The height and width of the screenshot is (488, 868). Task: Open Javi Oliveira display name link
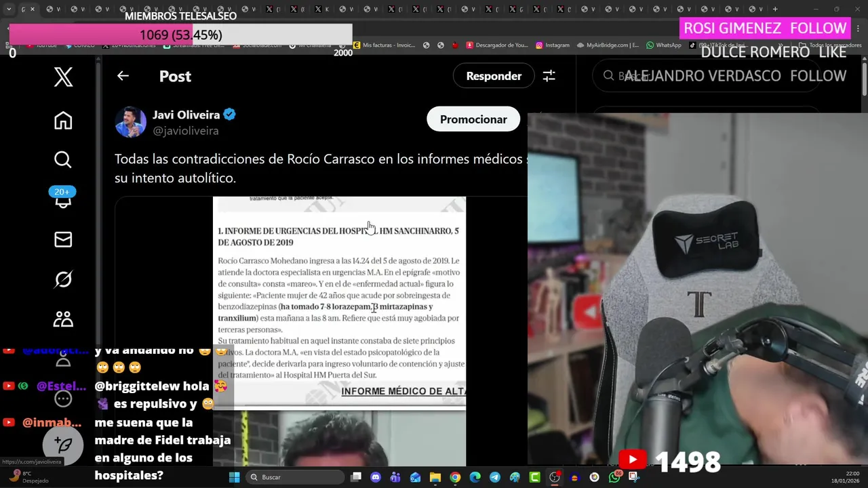point(186,115)
